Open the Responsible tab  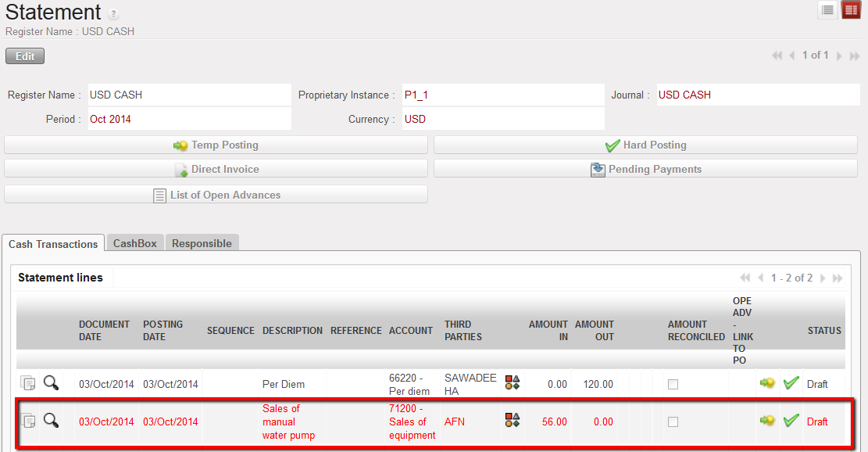tap(202, 243)
